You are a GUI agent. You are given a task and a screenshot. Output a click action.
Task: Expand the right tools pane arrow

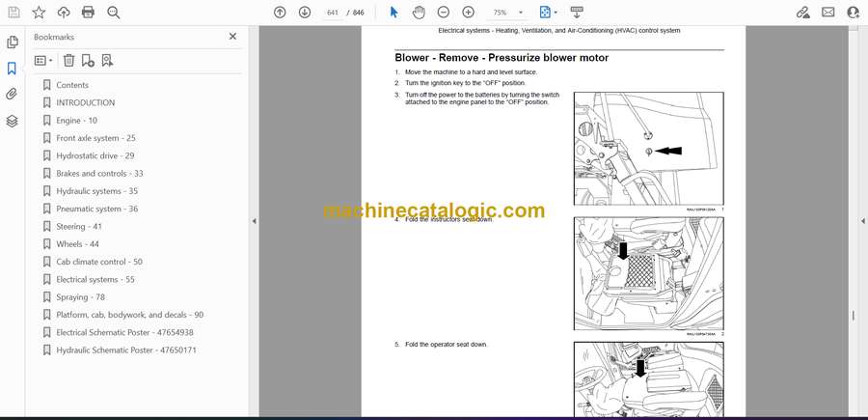tap(862, 221)
